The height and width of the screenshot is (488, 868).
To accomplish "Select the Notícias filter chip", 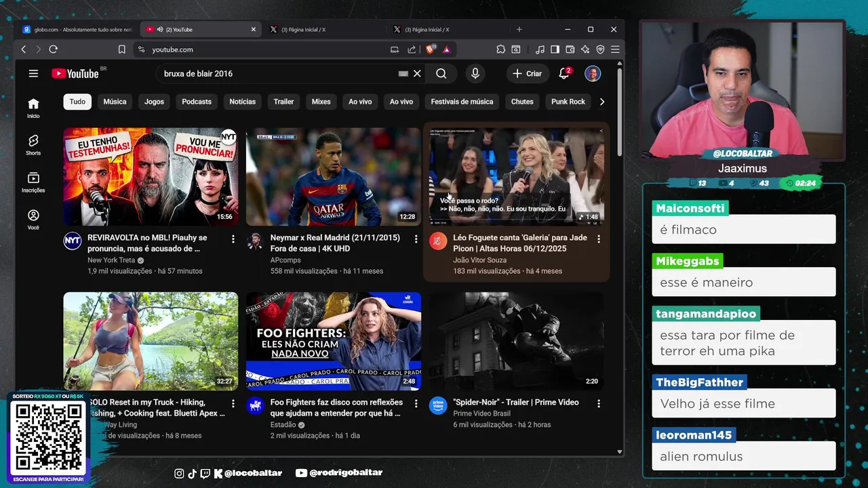I will tap(242, 102).
